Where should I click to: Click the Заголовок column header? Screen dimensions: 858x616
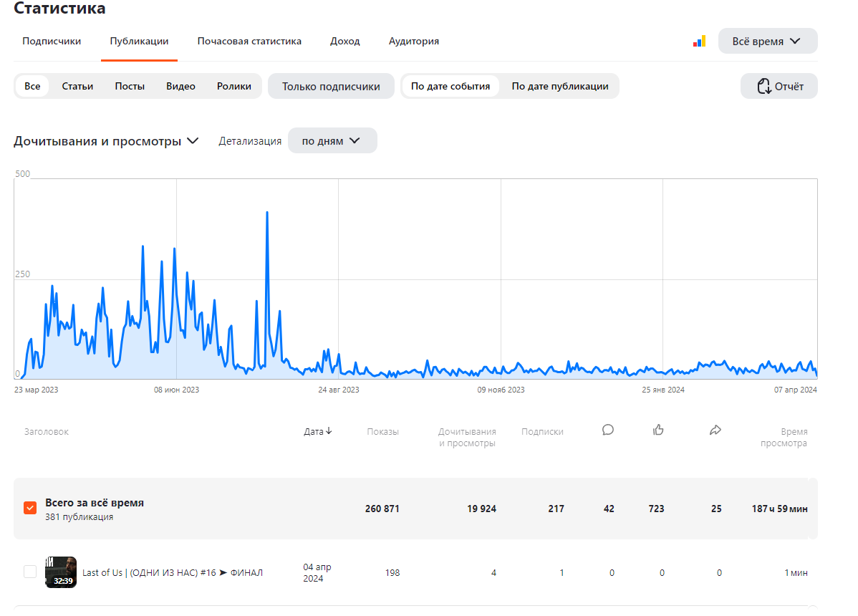pos(47,431)
